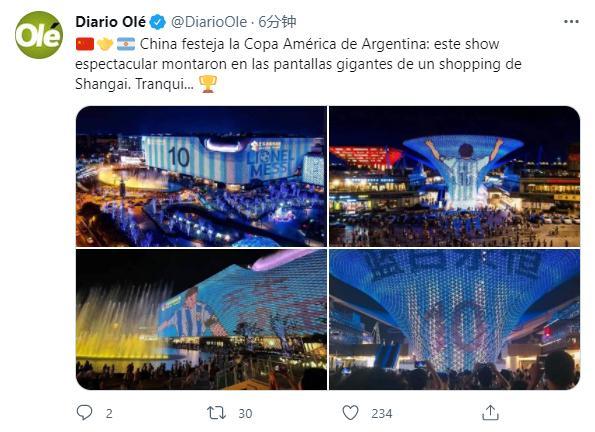Open the Lionel Messi 10 building photo
595x432 pixels.
point(201,176)
